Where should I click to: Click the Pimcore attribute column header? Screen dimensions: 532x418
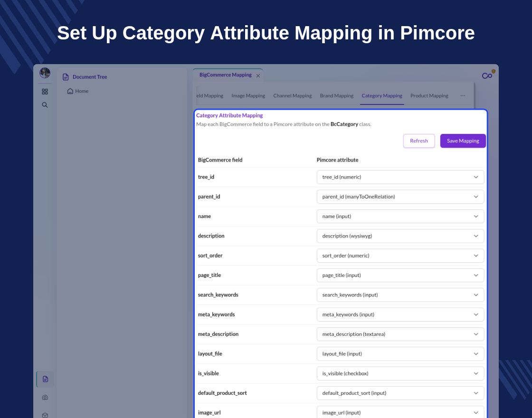tap(338, 160)
